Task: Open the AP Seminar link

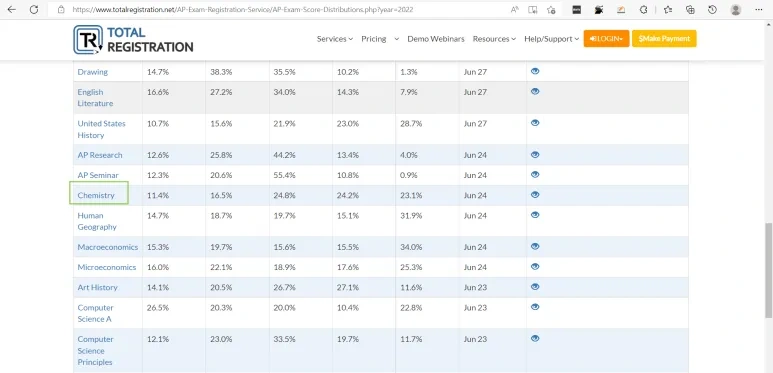Action: (98, 175)
